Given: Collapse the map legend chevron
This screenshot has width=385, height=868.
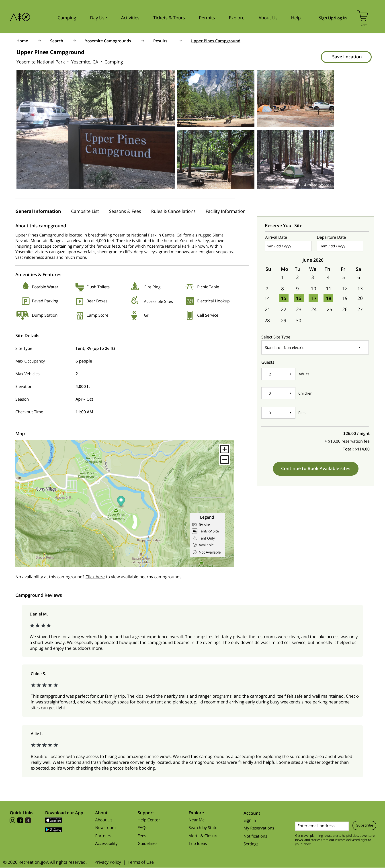Looking at the screenshot, I should pos(221,495).
